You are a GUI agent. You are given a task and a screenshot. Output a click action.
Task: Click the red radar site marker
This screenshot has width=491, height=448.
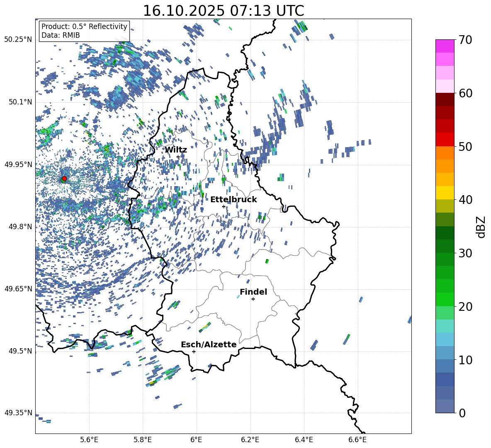pos(64,178)
